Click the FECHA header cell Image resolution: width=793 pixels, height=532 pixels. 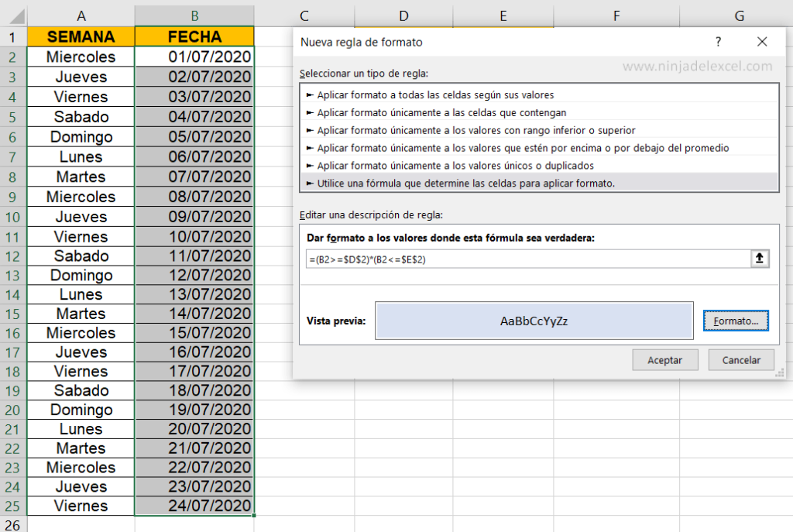tap(194, 37)
